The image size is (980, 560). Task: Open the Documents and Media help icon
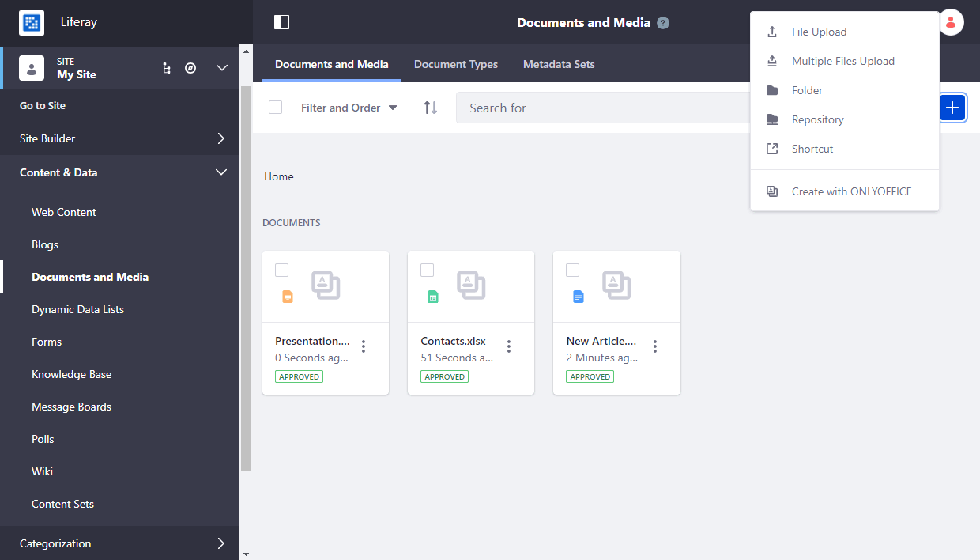tap(663, 23)
